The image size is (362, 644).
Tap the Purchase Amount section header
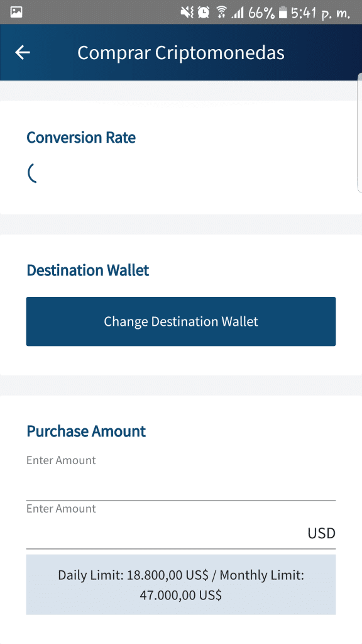coord(85,431)
